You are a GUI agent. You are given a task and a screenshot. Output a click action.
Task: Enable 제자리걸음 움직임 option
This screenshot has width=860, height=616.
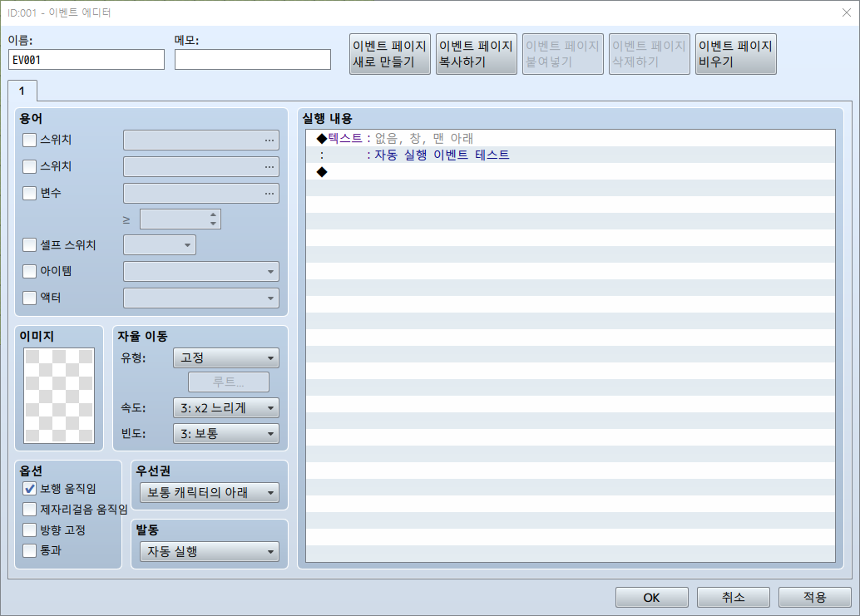point(30,509)
